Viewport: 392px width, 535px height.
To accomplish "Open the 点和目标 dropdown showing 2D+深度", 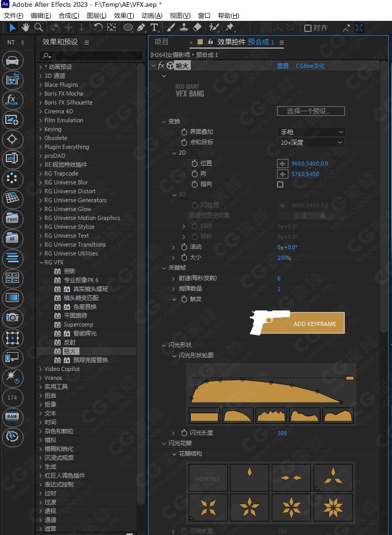I will 311,143.
